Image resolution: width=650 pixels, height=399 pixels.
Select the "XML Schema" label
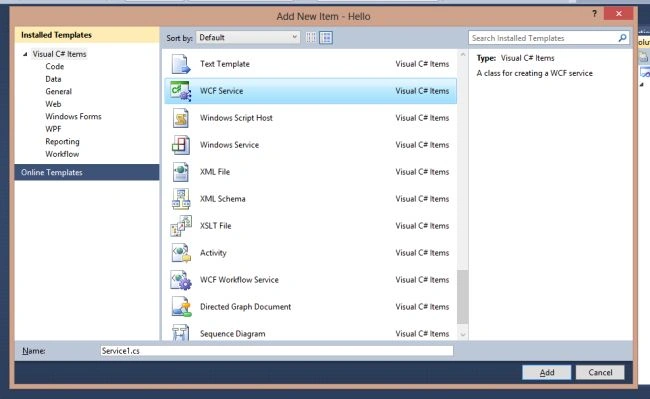click(223, 198)
